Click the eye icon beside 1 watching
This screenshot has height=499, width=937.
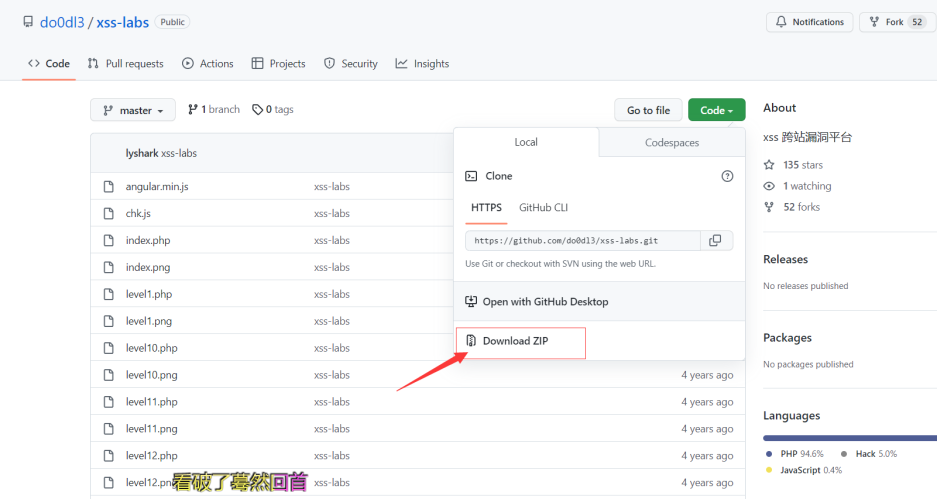769,186
